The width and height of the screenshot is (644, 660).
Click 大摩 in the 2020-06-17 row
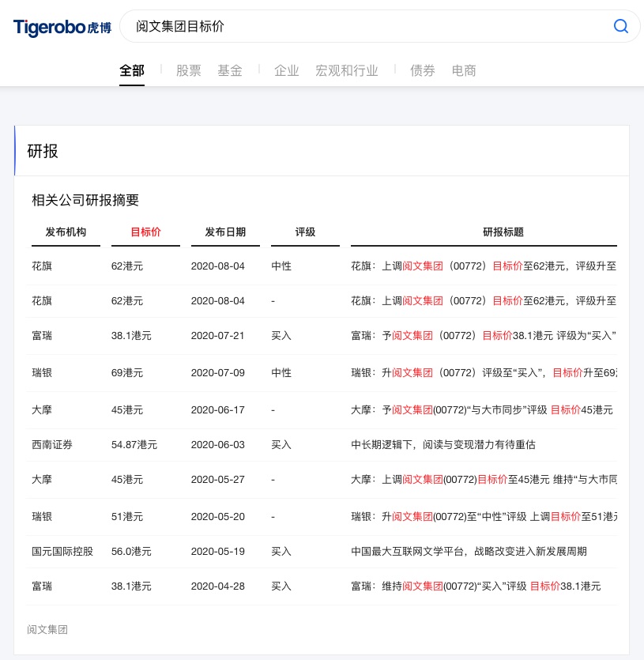pos(42,409)
